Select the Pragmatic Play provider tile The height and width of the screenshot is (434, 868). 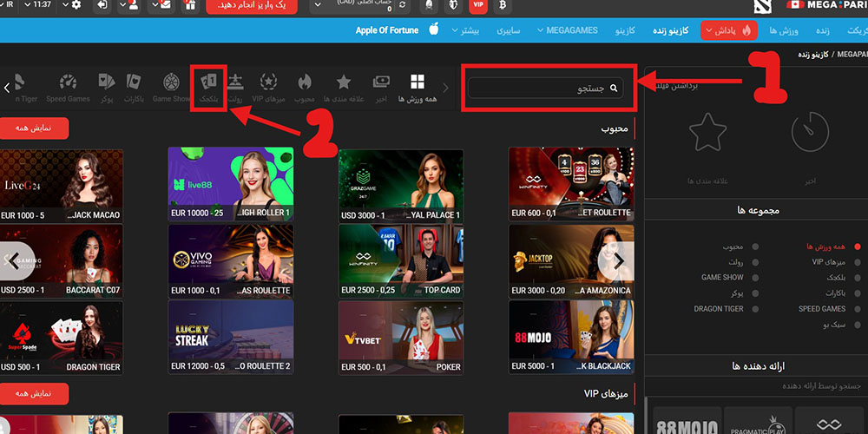pos(758,420)
